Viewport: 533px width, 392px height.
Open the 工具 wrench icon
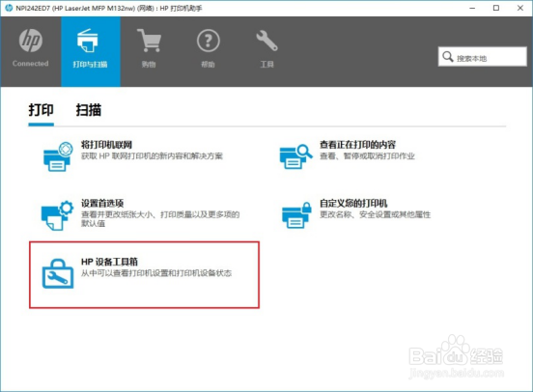point(266,41)
